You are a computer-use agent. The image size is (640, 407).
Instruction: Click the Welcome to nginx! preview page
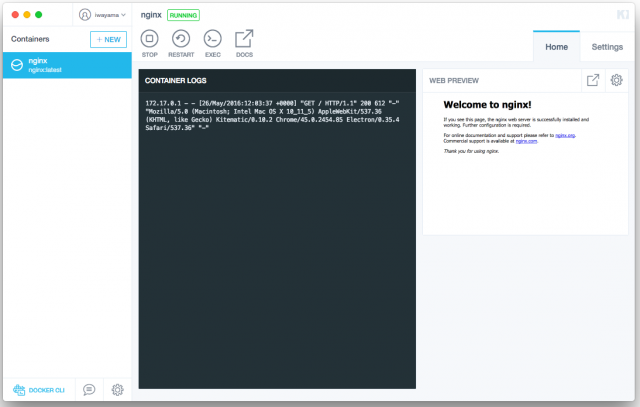(525, 164)
